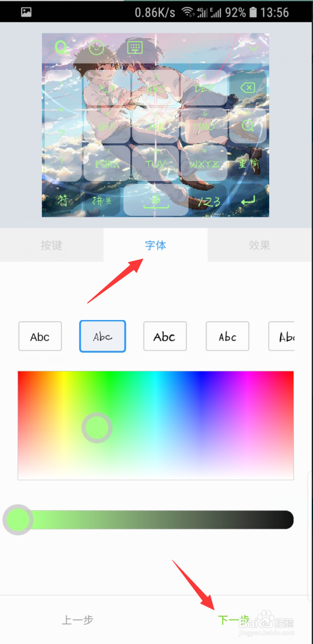
Task: Tap the emoji smiley icon in the keyboard preview
Action: click(x=96, y=48)
